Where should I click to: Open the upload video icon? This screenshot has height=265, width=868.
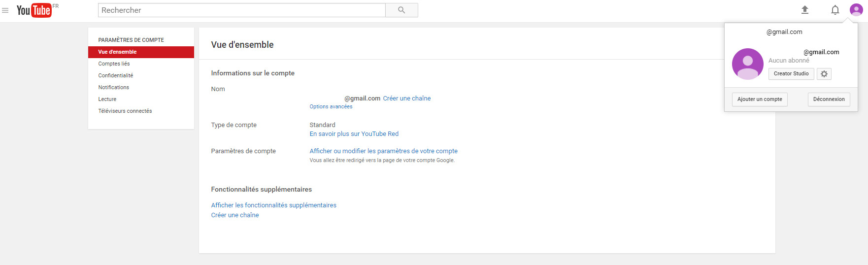805,10
